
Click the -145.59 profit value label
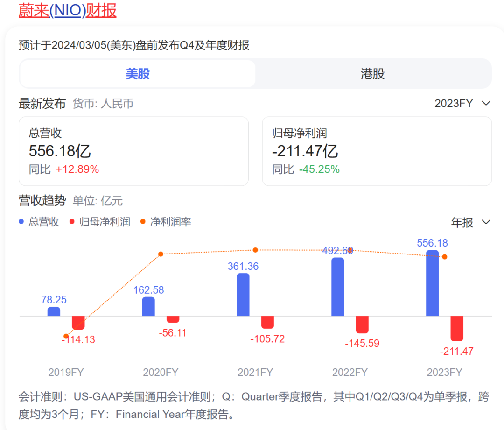(362, 344)
